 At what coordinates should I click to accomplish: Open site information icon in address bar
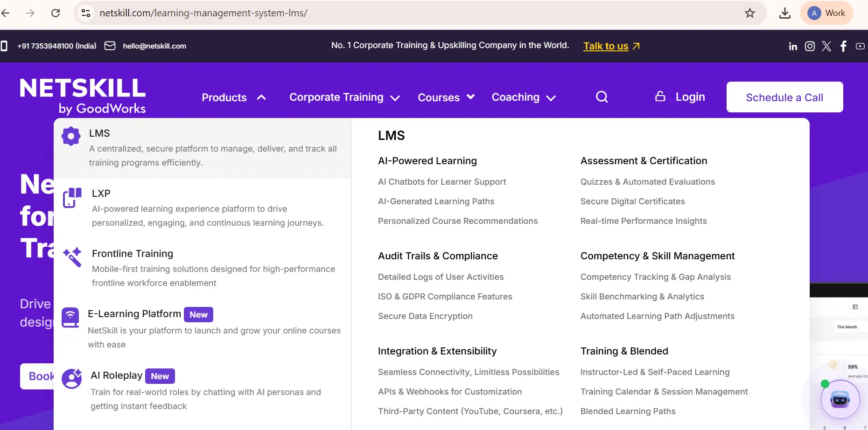86,13
